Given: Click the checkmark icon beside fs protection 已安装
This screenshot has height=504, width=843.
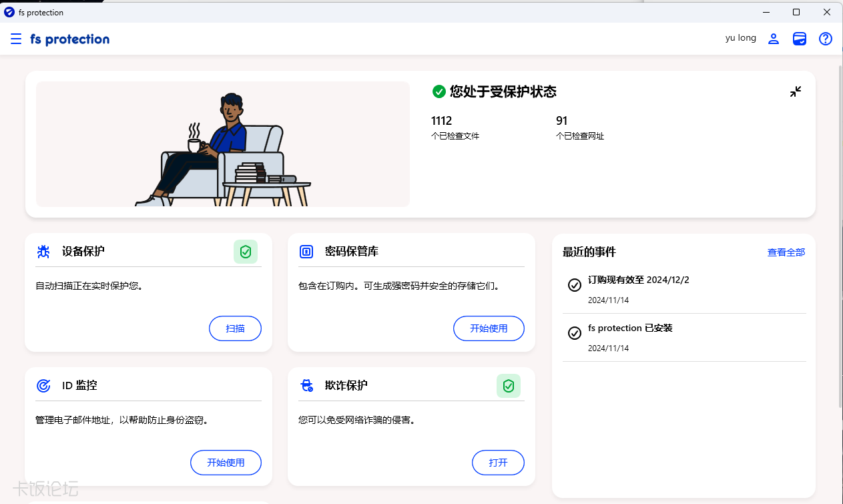Looking at the screenshot, I should 574,333.
